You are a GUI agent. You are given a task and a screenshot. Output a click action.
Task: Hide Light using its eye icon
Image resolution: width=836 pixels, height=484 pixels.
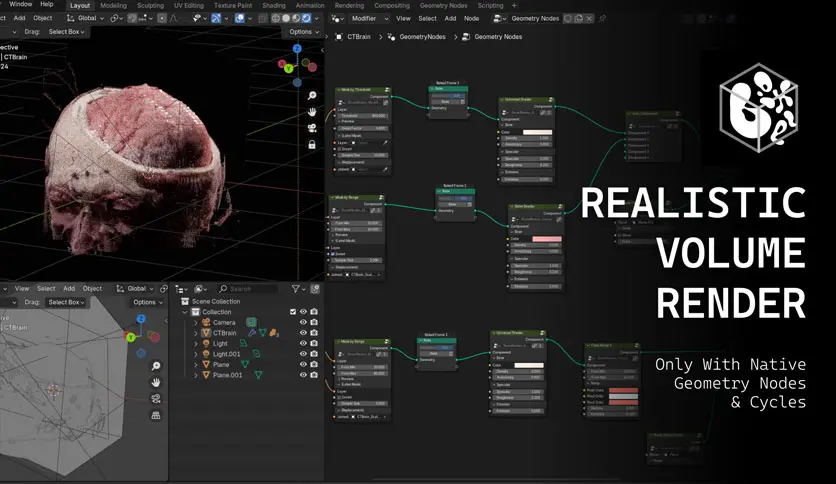(x=303, y=343)
